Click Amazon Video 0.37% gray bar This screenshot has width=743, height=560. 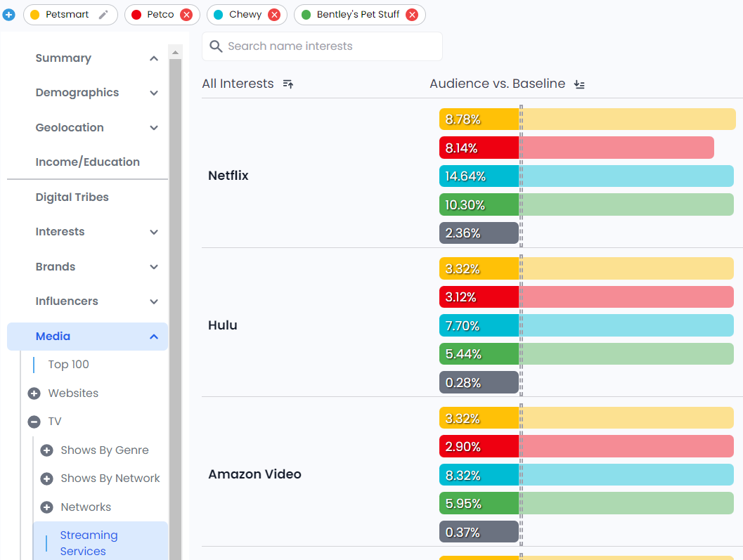[x=479, y=532]
